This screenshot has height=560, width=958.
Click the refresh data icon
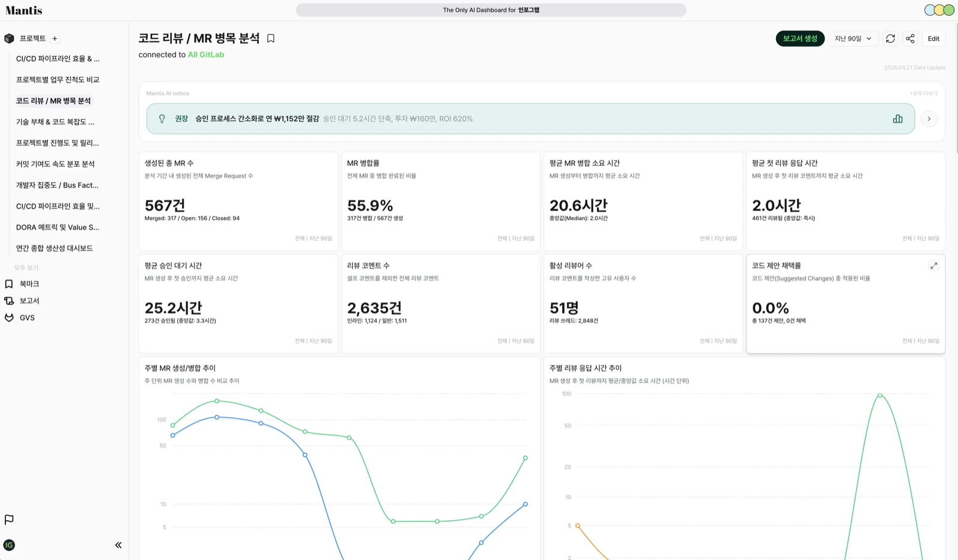890,38
